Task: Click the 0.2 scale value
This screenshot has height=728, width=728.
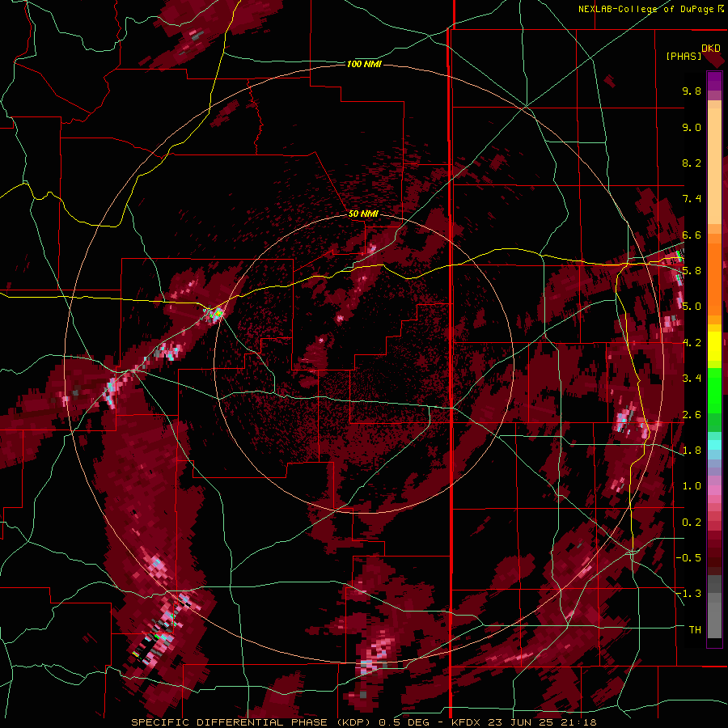Action: tap(692, 523)
